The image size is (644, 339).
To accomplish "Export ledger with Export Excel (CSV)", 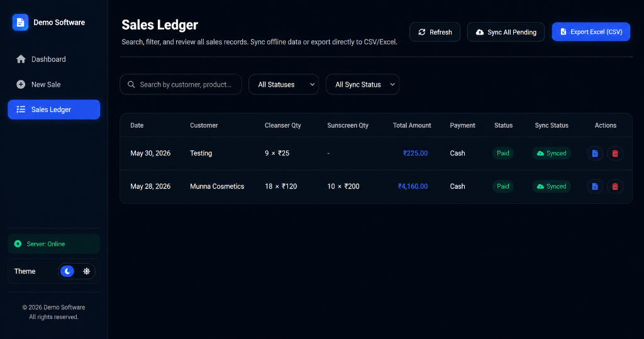I will coord(591,31).
